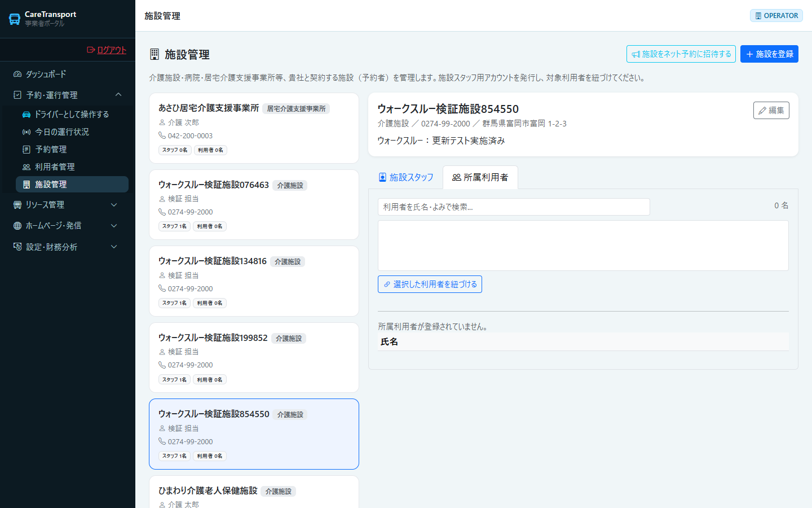Image resolution: width=812 pixels, height=508 pixels.
Task: Go to 予約管理 in the sidebar
Action: (72, 149)
